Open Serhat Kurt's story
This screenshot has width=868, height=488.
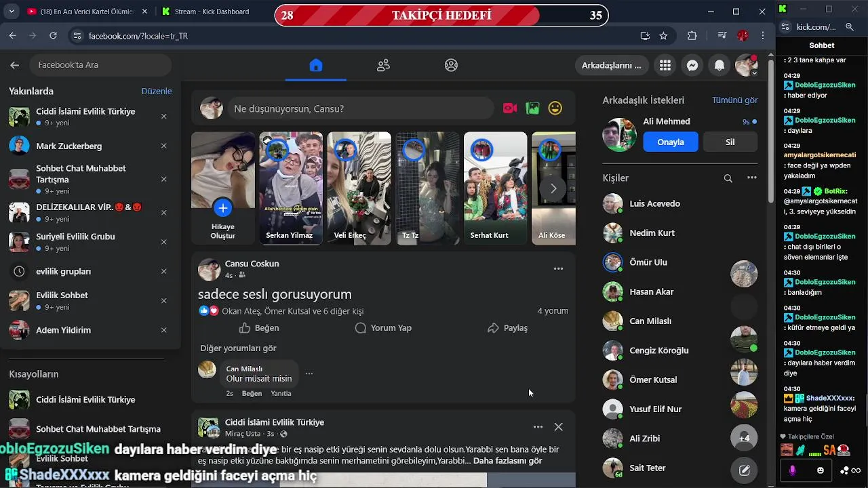[495, 188]
